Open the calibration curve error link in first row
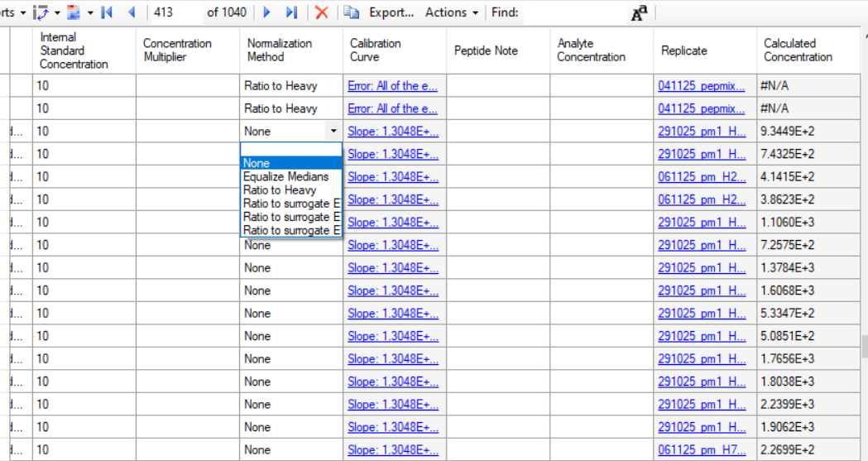This screenshot has width=868, height=461. [x=392, y=85]
